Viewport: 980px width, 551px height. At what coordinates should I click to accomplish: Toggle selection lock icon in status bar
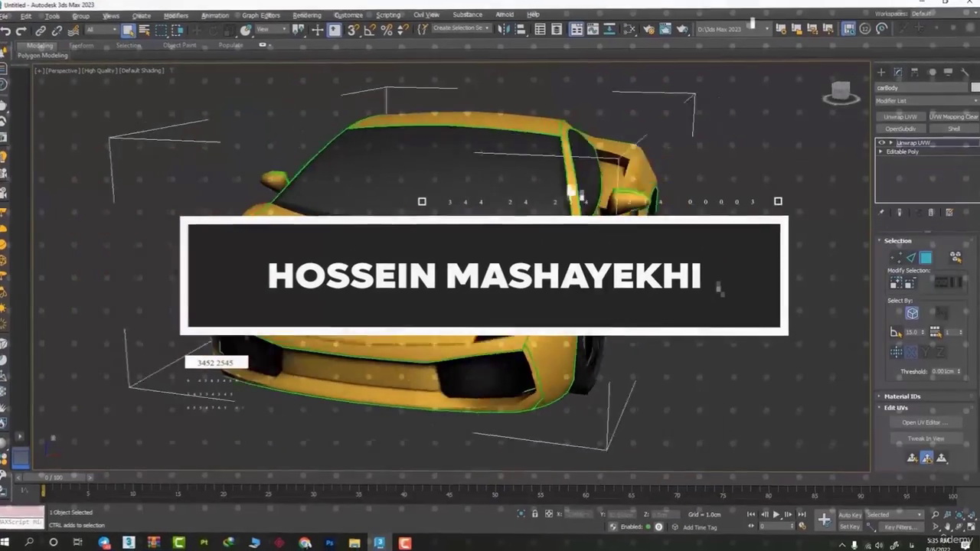coord(534,514)
